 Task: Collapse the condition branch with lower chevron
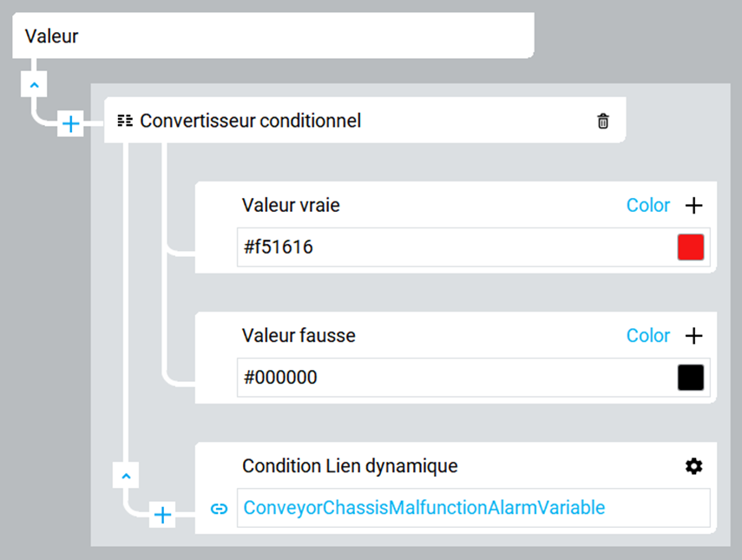pos(126,476)
